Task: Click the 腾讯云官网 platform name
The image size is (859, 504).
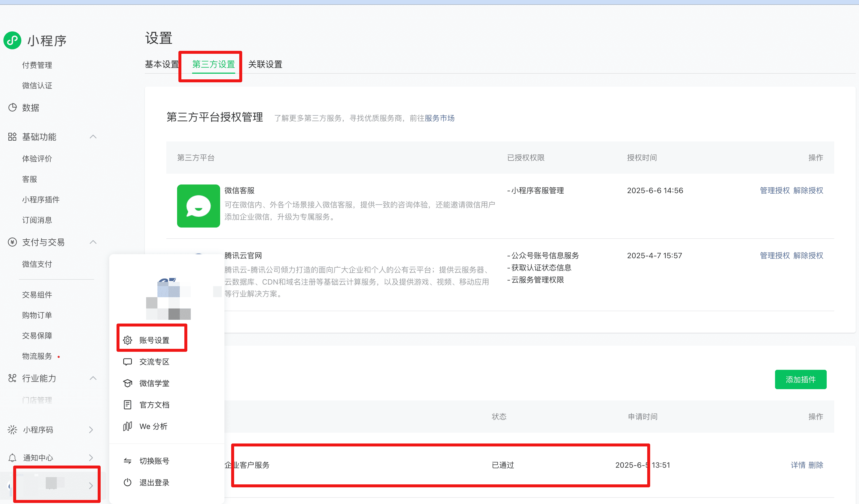Action: (243, 255)
